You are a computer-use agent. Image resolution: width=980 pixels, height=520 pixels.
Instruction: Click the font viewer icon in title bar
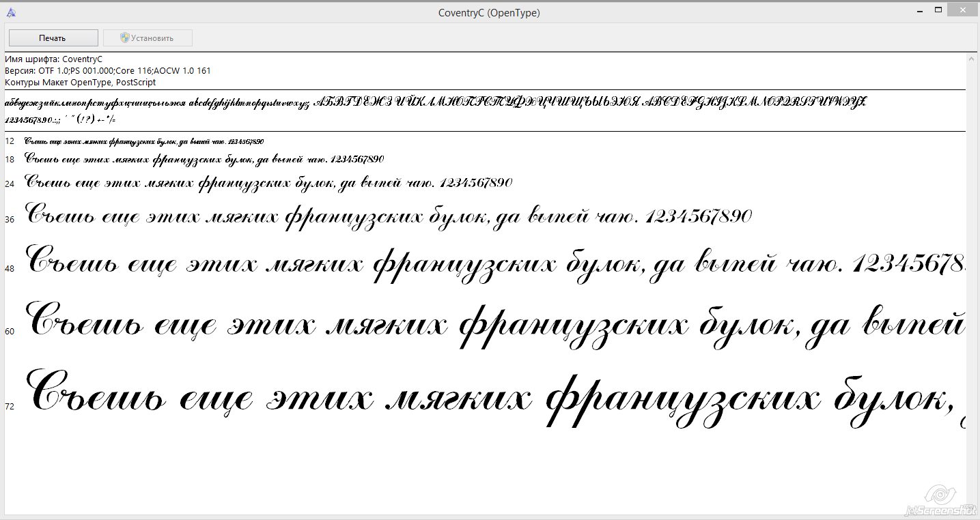click(11, 12)
